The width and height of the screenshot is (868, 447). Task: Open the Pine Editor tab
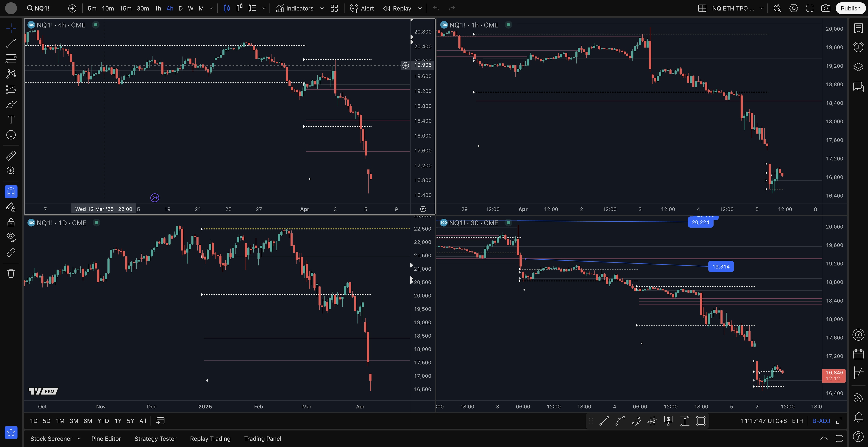coord(106,439)
